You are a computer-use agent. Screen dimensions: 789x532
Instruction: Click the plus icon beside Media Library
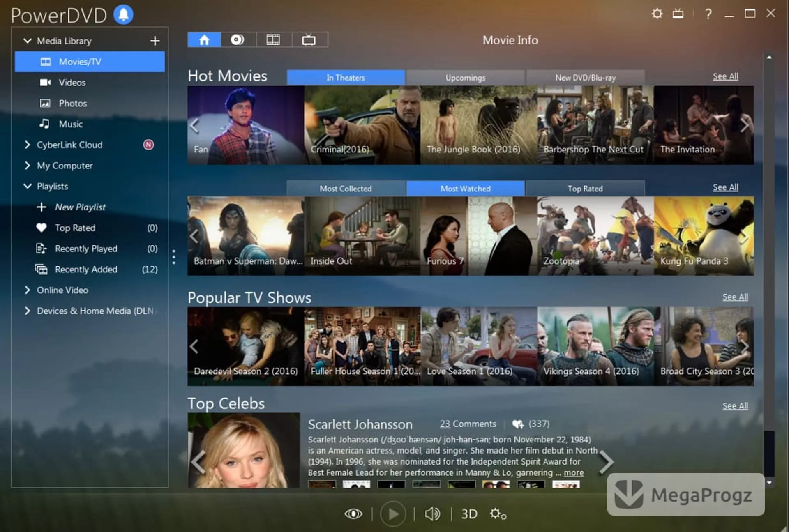(x=155, y=41)
